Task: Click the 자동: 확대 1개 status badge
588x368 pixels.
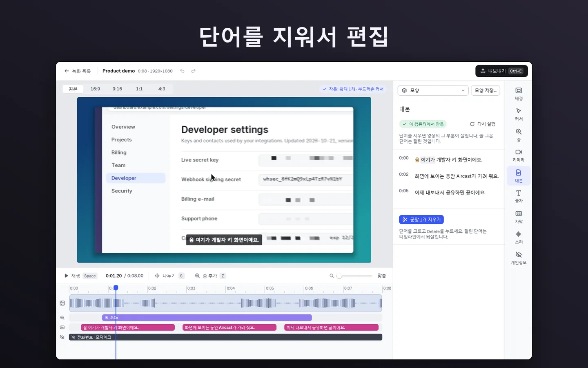Action: [x=353, y=89]
